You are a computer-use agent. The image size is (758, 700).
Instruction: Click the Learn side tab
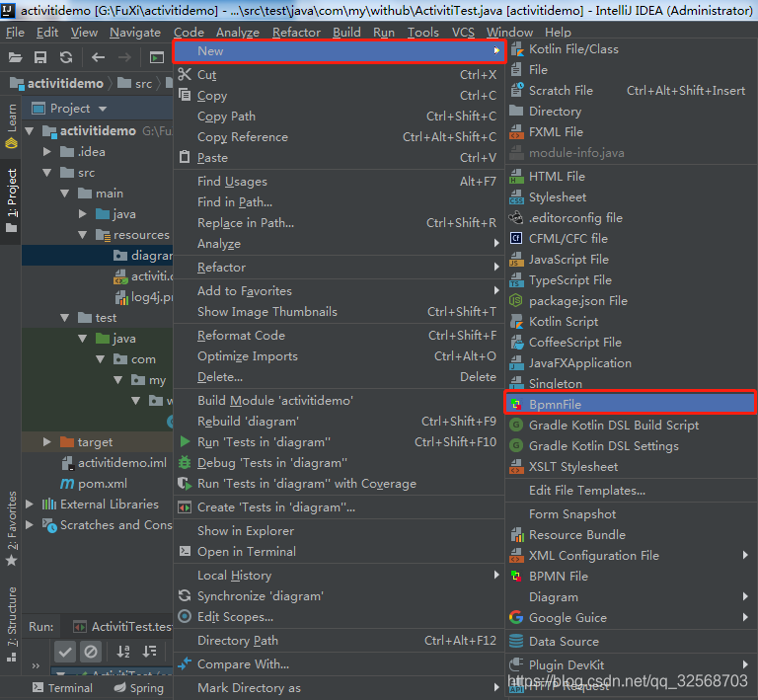pos(12,126)
